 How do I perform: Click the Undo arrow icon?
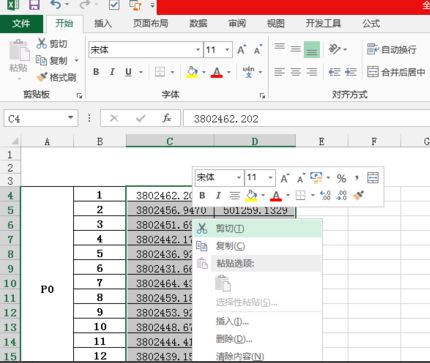click(55, 5)
